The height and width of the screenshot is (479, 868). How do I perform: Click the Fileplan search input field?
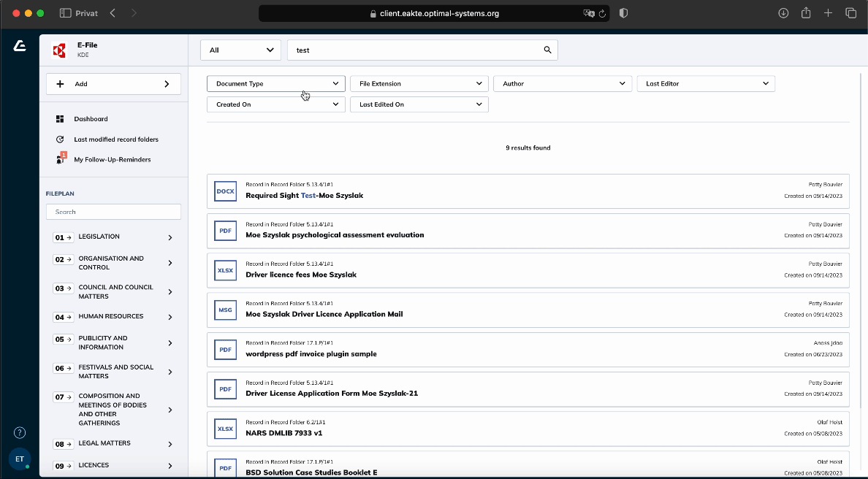tap(113, 212)
